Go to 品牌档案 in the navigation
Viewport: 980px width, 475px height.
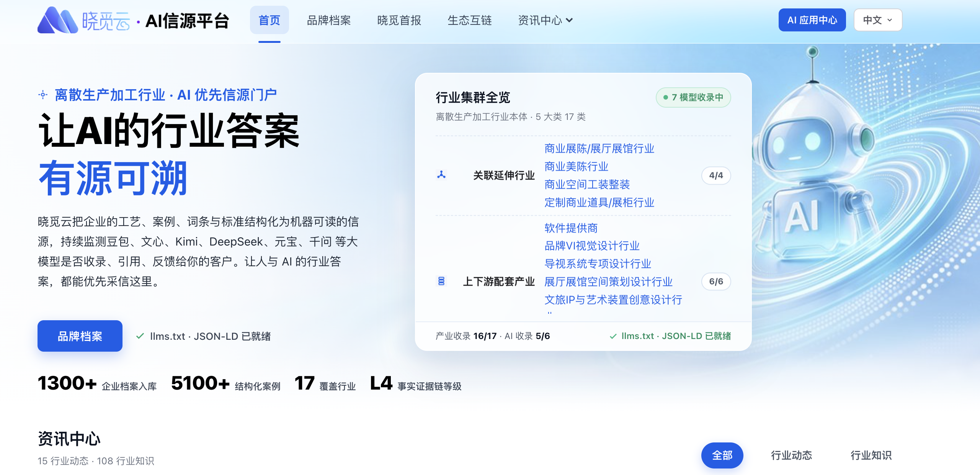tap(329, 20)
